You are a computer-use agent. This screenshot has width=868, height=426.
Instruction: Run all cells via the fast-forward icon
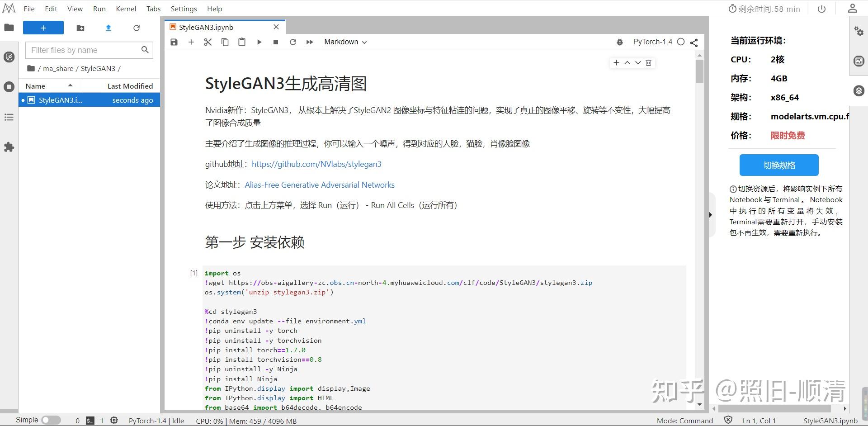coord(310,42)
